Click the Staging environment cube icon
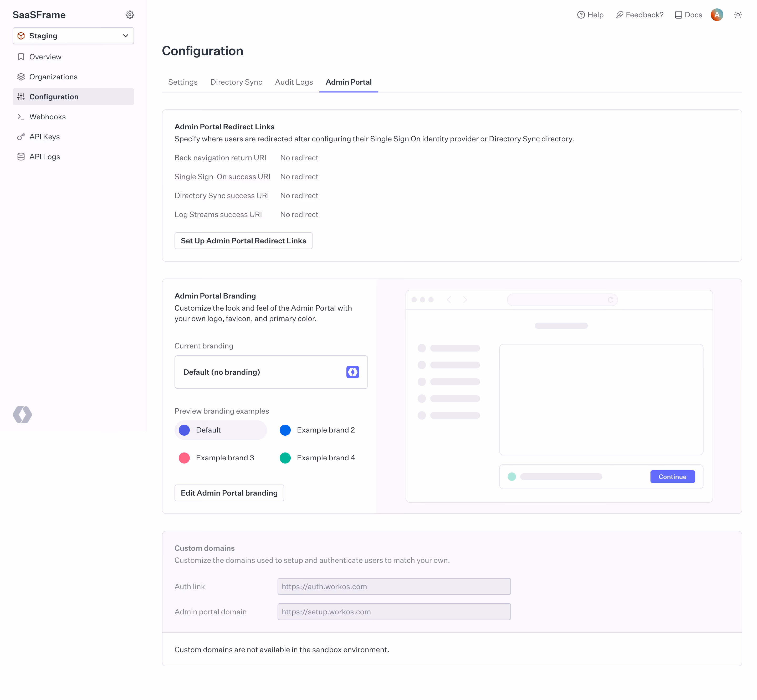The image size is (757, 700). [x=21, y=36]
